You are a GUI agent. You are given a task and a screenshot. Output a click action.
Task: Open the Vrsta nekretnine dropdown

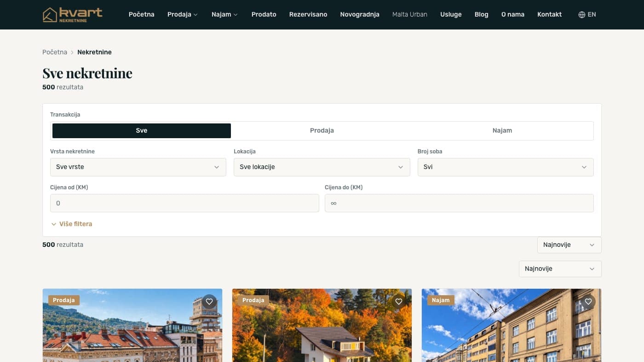tap(138, 167)
